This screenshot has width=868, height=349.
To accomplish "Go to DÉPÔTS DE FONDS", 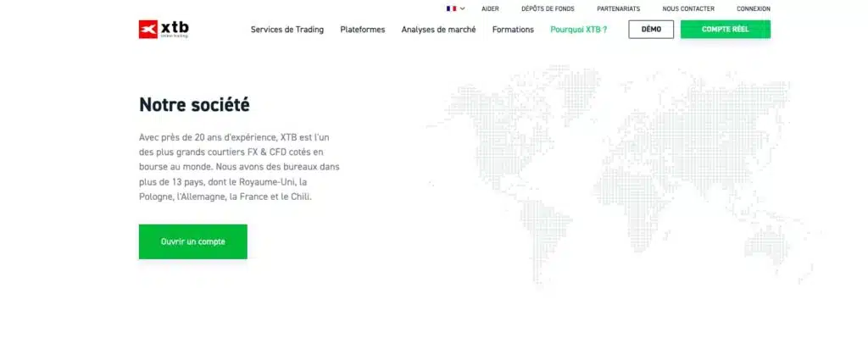I will 548,8.
